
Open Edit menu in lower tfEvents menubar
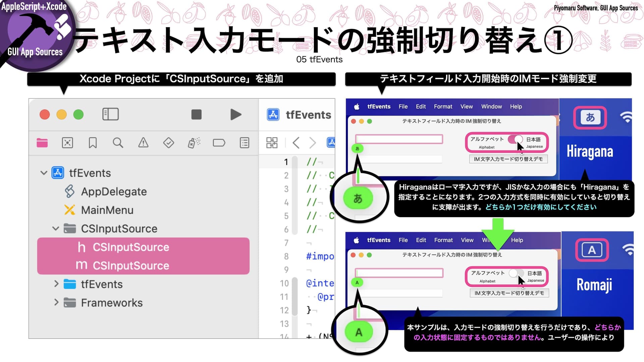click(x=421, y=240)
